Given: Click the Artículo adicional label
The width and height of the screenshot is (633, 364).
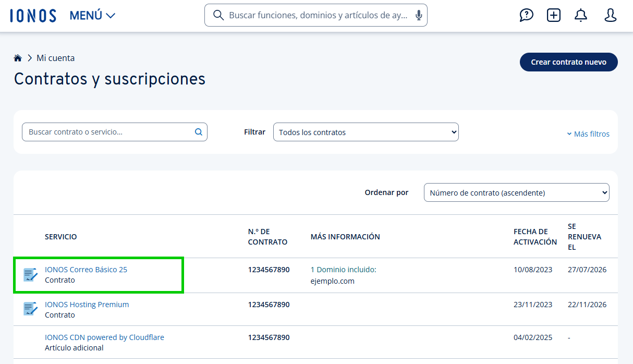Looking at the screenshot, I should [74, 348].
